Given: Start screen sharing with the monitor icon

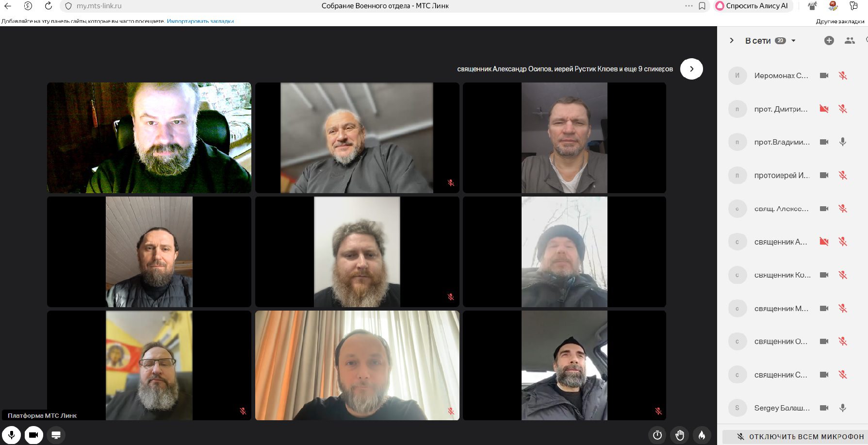Looking at the screenshot, I should [56, 435].
